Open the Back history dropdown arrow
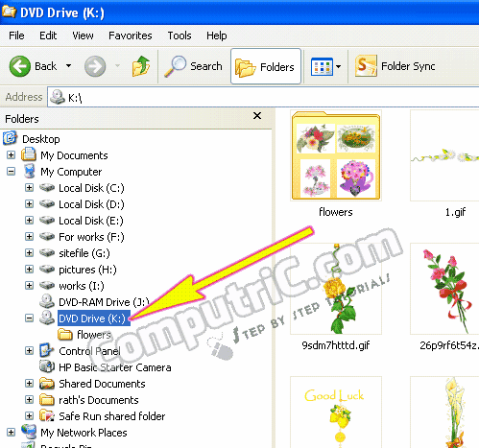This screenshot has width=479, height=448. (68, 66)
